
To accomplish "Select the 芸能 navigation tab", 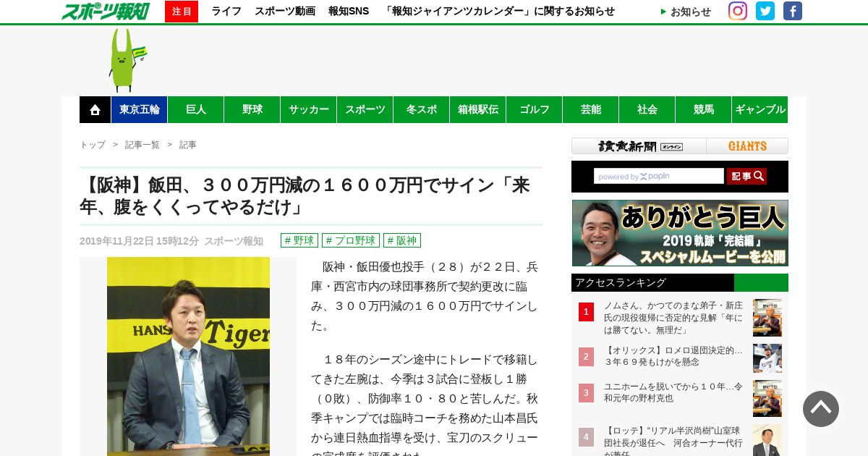I will tap(591, 109).
